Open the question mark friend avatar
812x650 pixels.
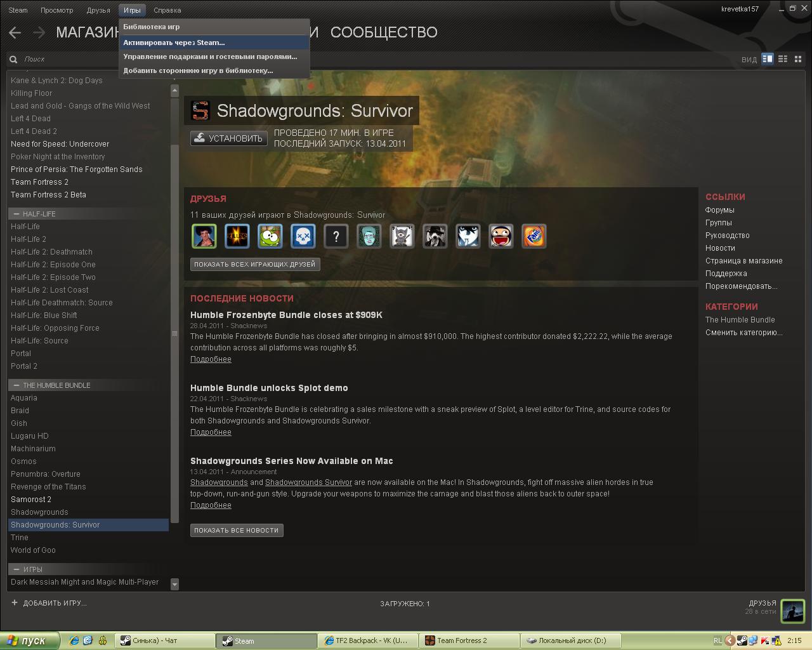tap(336, 236)
